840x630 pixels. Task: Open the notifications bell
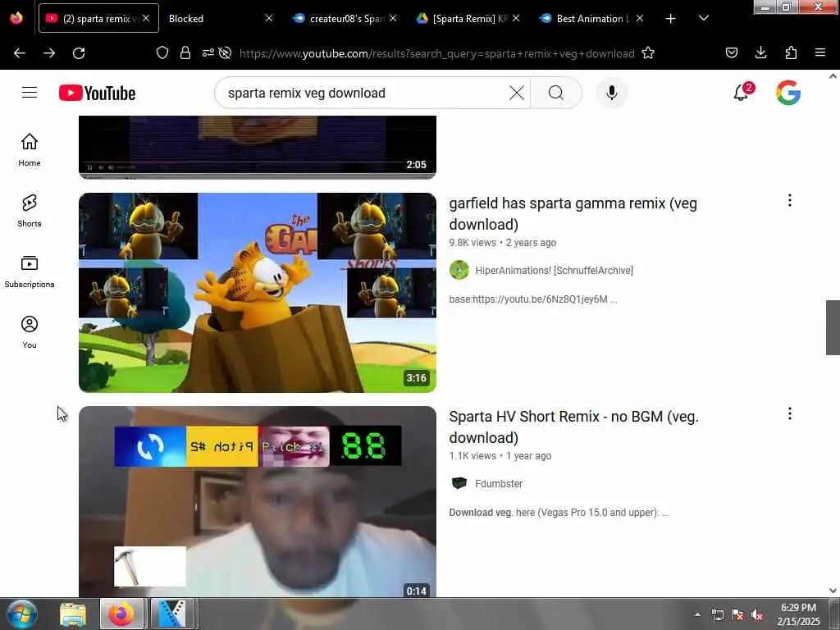click(741, 93)
